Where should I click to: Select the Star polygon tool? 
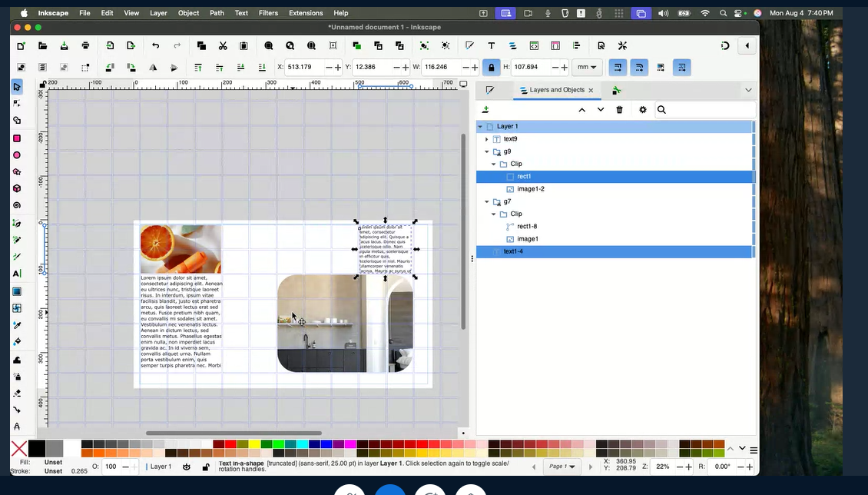pos(17,171)
